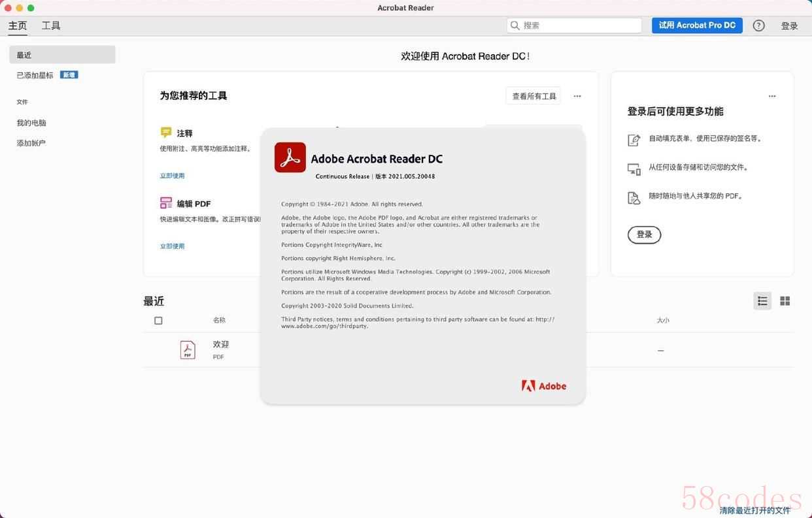Click the 编辑 PDF tool icon
Screen dimensions: 812x518
166,203
